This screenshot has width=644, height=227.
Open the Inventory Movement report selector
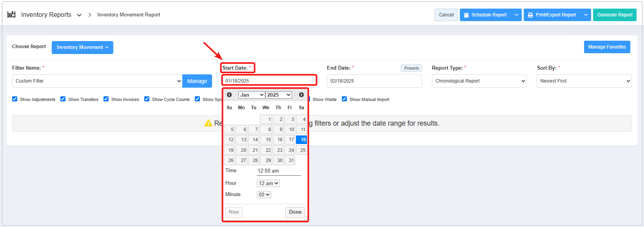(82, 47)
